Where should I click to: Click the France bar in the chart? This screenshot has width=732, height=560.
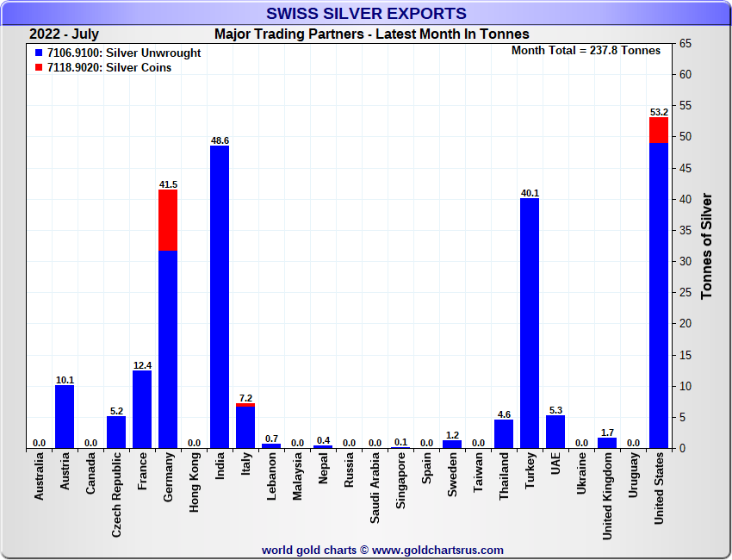tap(142, 409)
